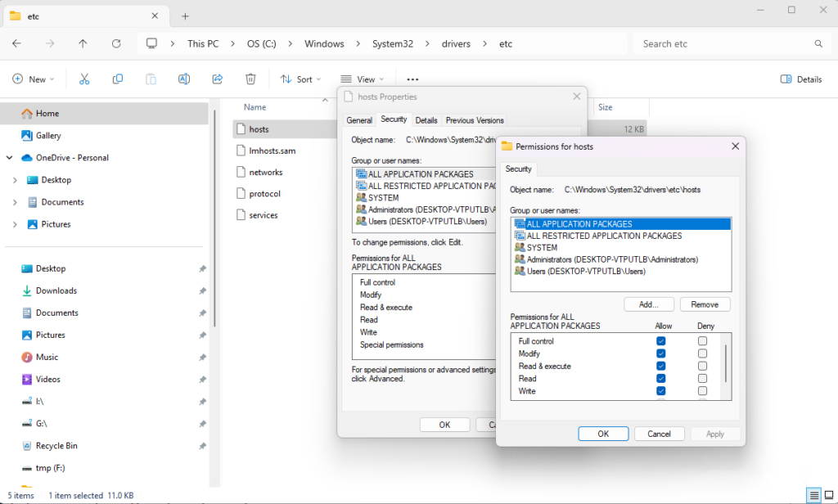Delete the selected file with trash icon
Image resolution: width=838 pixels, height=504 pixels.
[250, 79]
